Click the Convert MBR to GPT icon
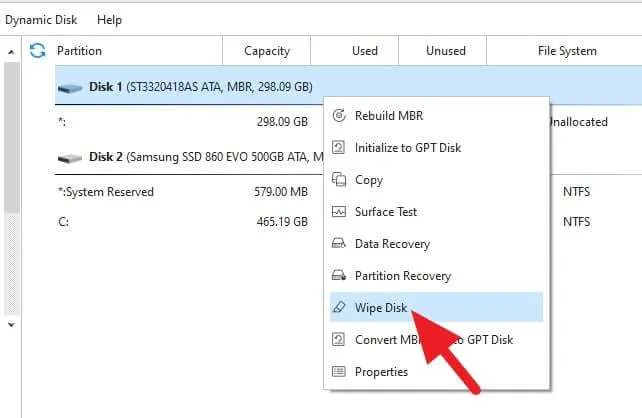 coord(339,339)
